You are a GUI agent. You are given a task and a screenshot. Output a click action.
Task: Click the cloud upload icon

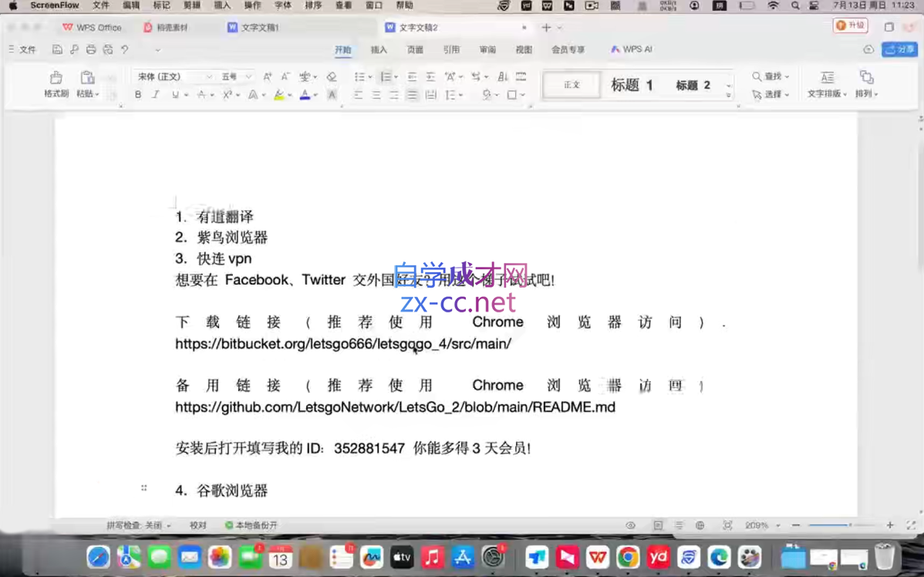click(x=868, y=49)
